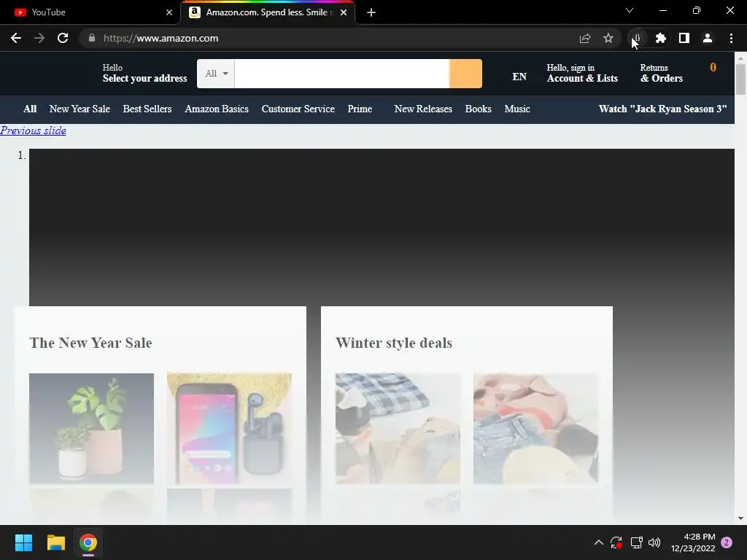Click the browser forward arrow
The width and height of the screenshot is (747, 560).
(x=39, y=38)
